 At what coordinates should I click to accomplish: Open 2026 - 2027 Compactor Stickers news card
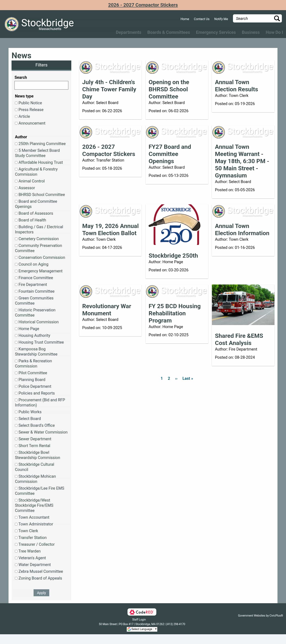(x=109, y=150)
